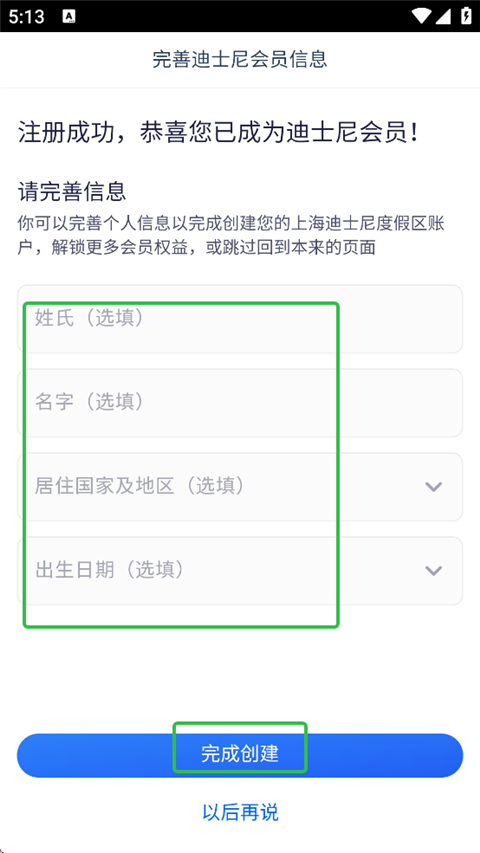This screenshot has width=480, height=853.
Task: Expand the 居住国家及地区（选填） dropdown
Action: (240, 486)
